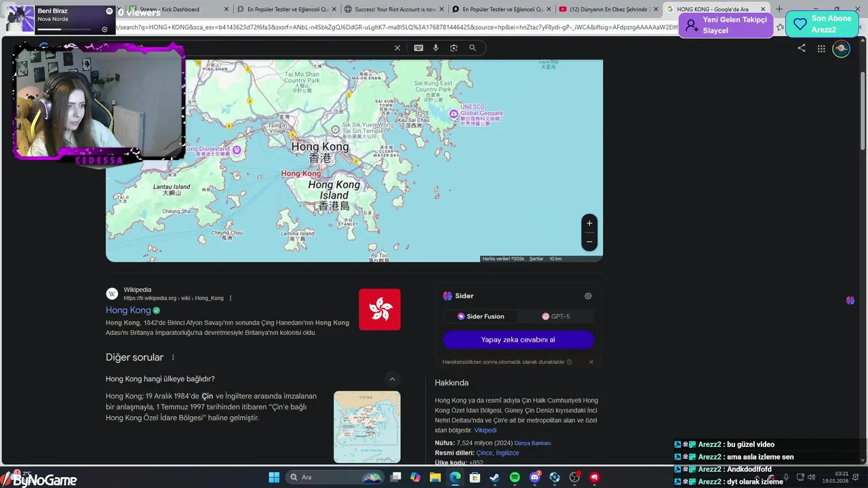
Task: Start voice search with microphone icon
Action: (435, 48)
